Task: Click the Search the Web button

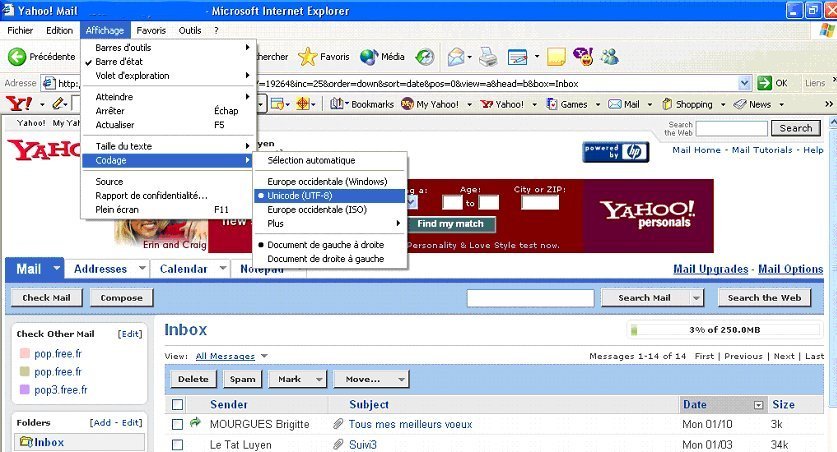Action: pos(764,298)
